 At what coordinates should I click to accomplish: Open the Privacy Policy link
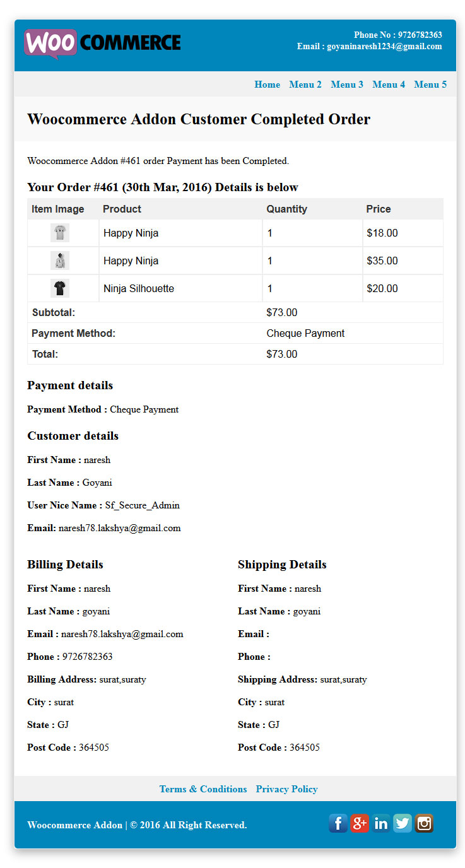point(287,789)
